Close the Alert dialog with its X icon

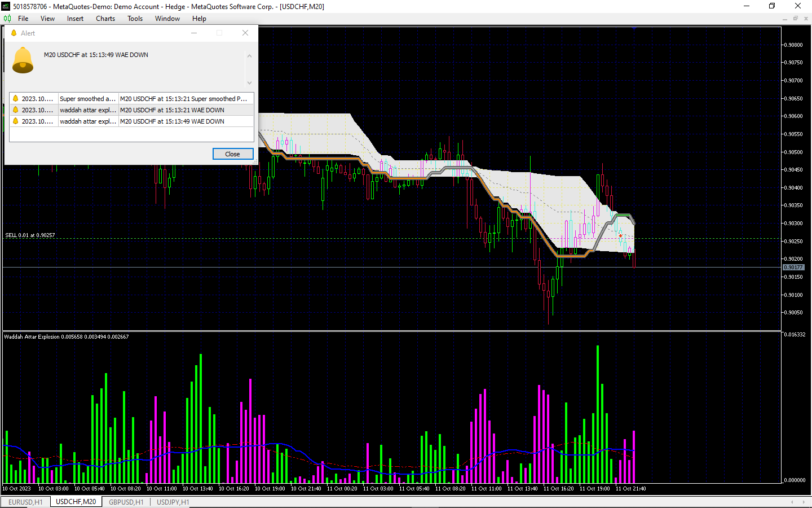pos(245,33)
